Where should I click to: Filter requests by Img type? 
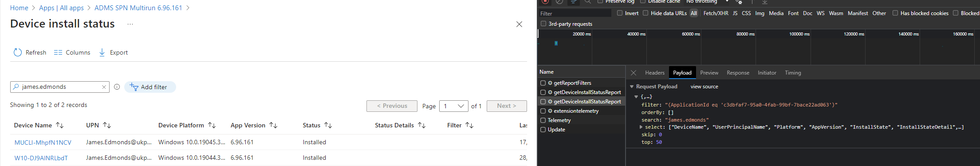(760, 13)
